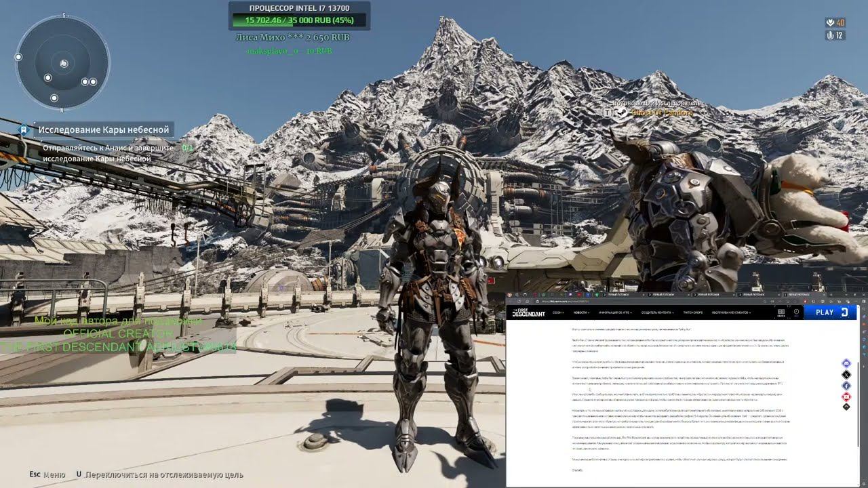
Task: Switch to the first ПЕРВЫЙ ПОТОМОК browser tab
Action: [x=623, y=294]
